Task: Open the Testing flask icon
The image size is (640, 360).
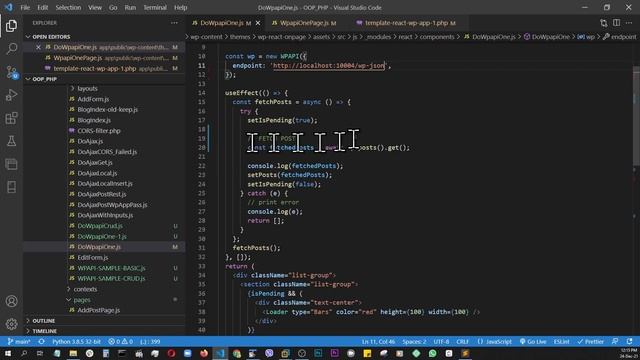Action: coord(11,141)
